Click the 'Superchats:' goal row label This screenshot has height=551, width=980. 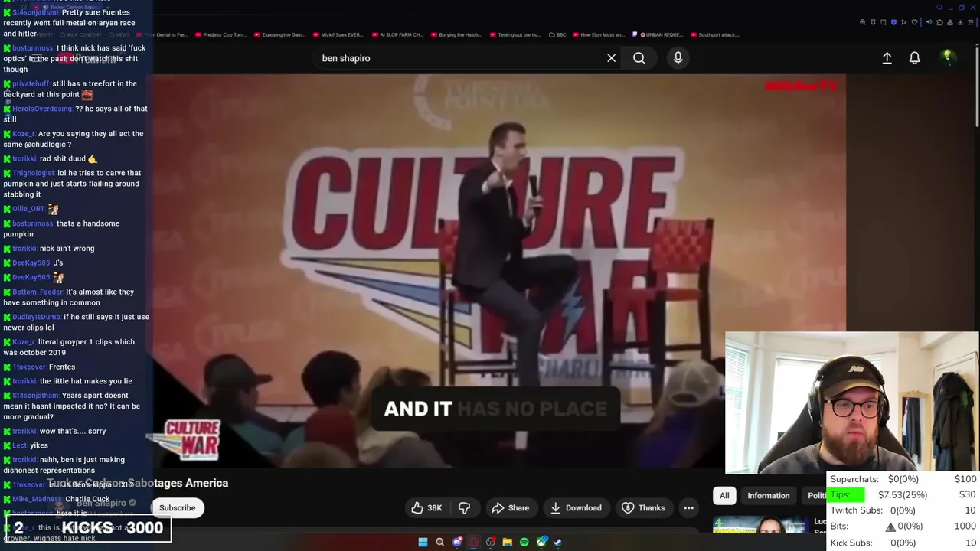click(854, 479)
